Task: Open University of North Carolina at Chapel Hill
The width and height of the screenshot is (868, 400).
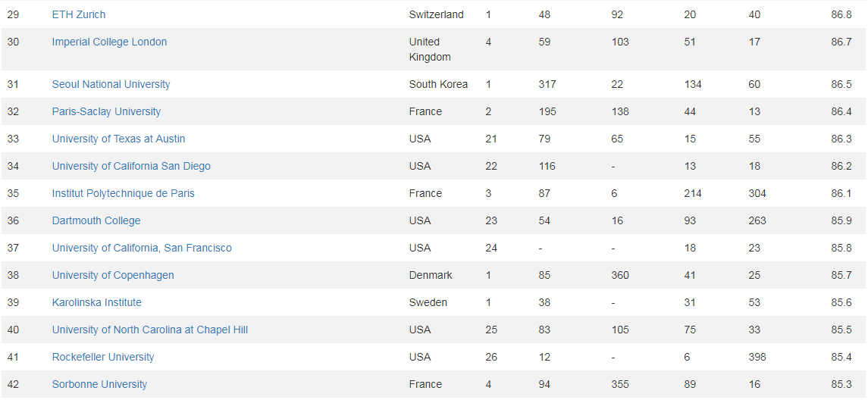Action: pyautogui.click(x=150, y=330)
